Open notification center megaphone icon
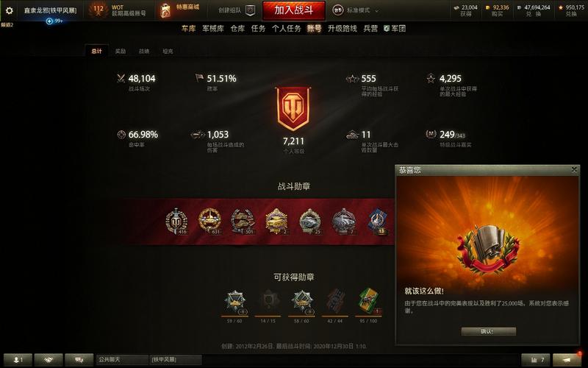This screenshot has width=588, height=368. point(567,360)
